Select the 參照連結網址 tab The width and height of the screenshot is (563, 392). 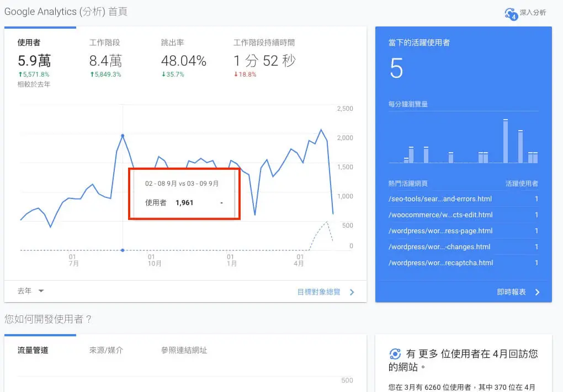coord(184,351)
